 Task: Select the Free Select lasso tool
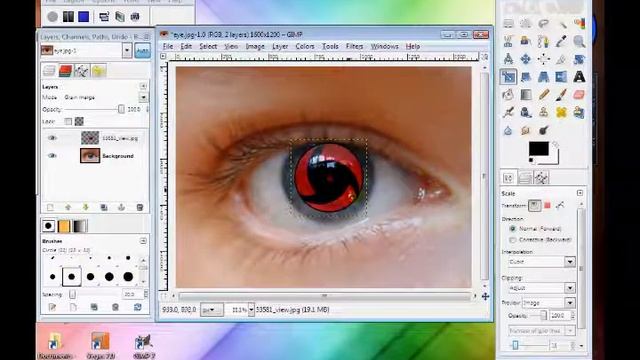tap(544, 23)
